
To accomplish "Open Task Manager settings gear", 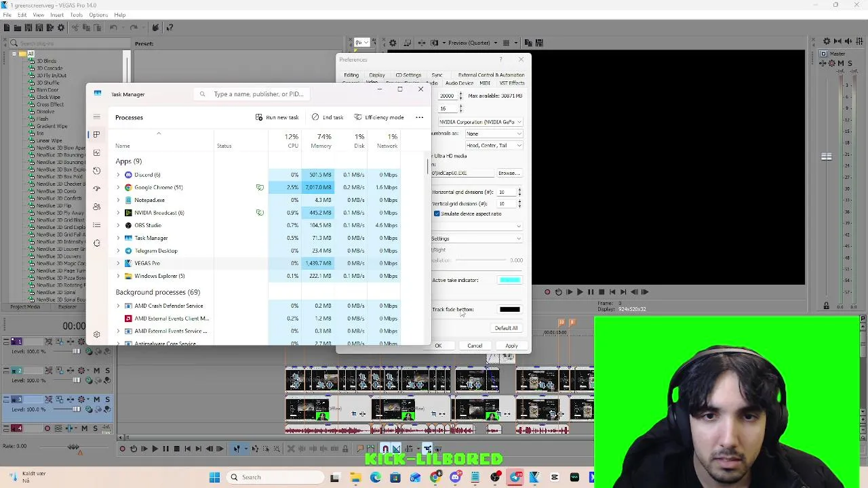I will [x=96, y=335].
